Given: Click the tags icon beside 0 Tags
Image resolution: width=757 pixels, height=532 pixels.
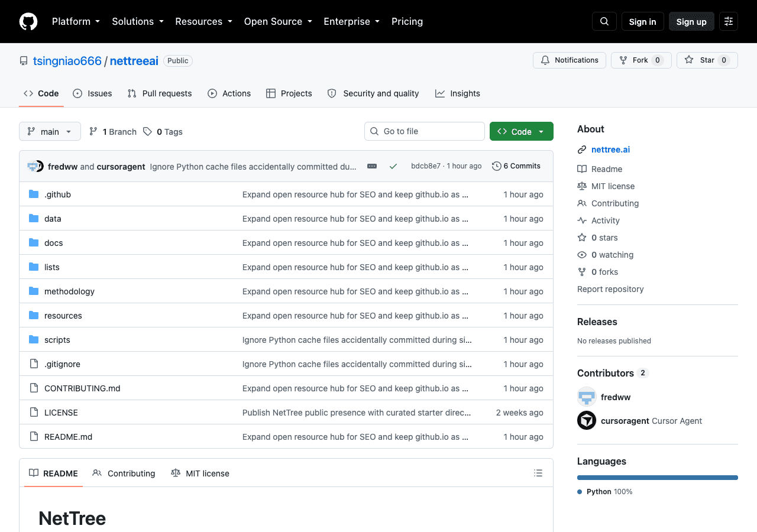Looking at the screenshot, I should click(147, 132).
